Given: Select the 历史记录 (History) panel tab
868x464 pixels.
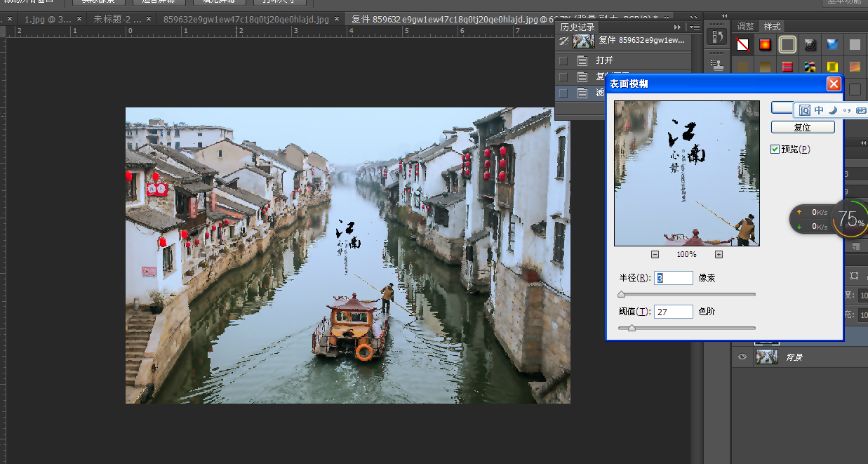Looking at the screenshot, I should tap(577, 27).
